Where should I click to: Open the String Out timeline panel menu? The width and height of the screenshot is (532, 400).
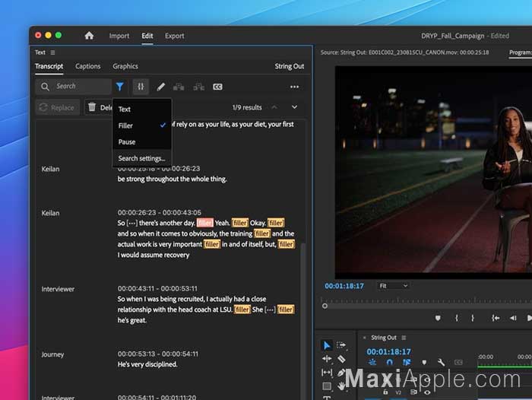[404, 338]
